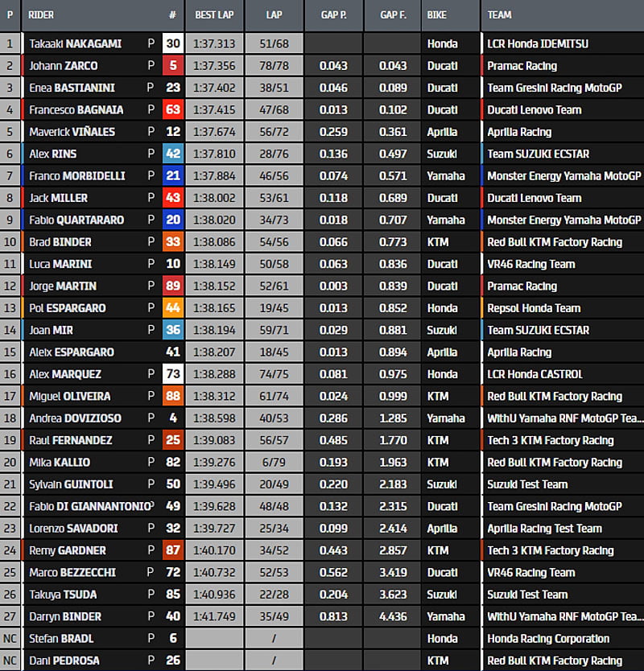The height and width of the screenshot is (671, 644).
Task: Click the GAP P. column header
Action: [x=332, y=15]
